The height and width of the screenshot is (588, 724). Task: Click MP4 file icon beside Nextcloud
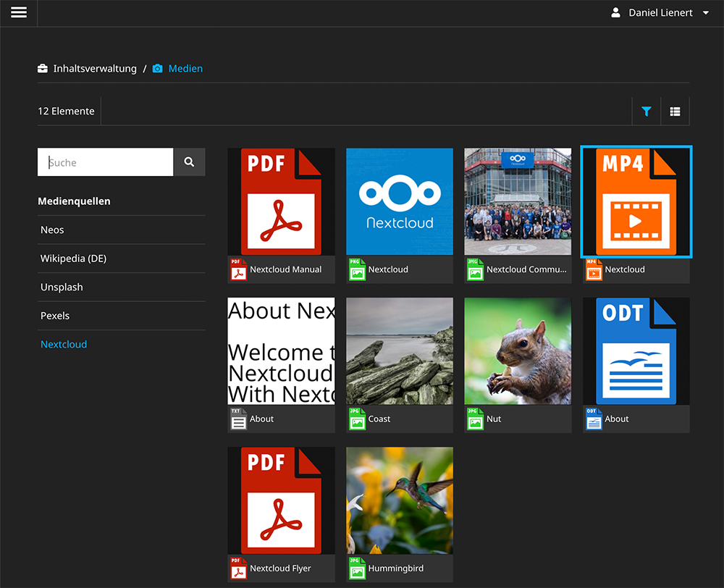(594, 270)
